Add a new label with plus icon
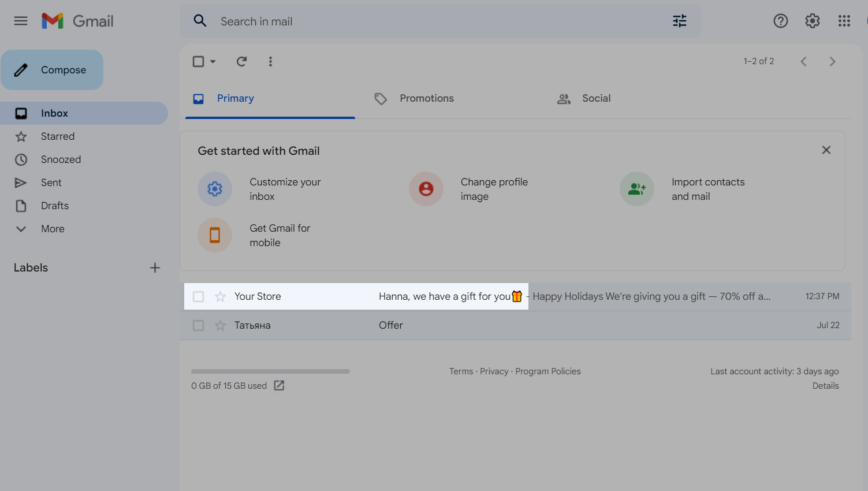 pos(155,267)
